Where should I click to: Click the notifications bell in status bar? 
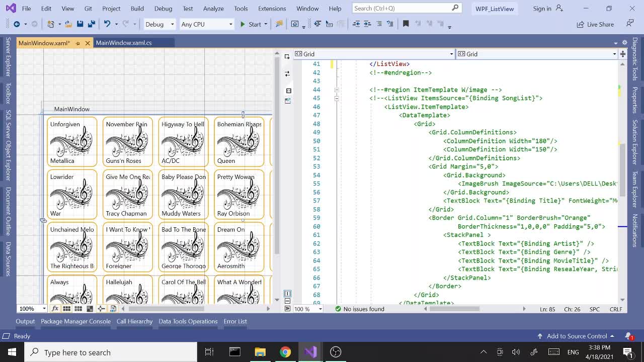629,336
